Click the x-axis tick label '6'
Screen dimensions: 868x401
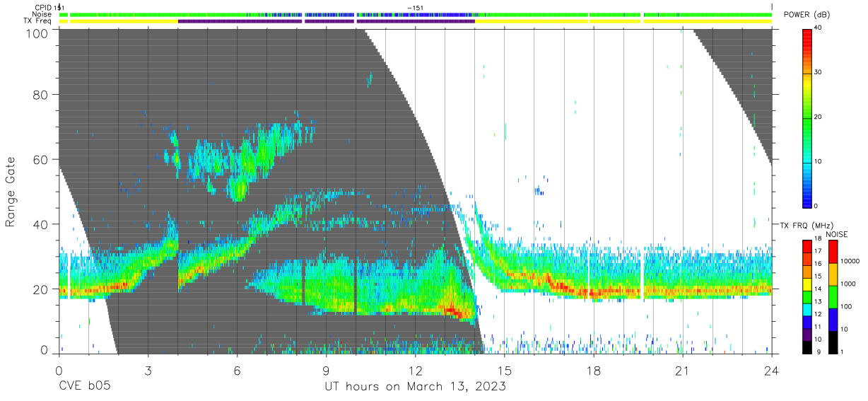pos(237,371)
